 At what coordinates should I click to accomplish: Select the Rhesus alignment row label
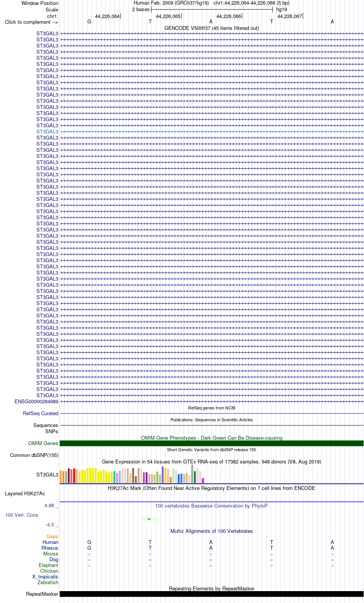coord(50,548)
